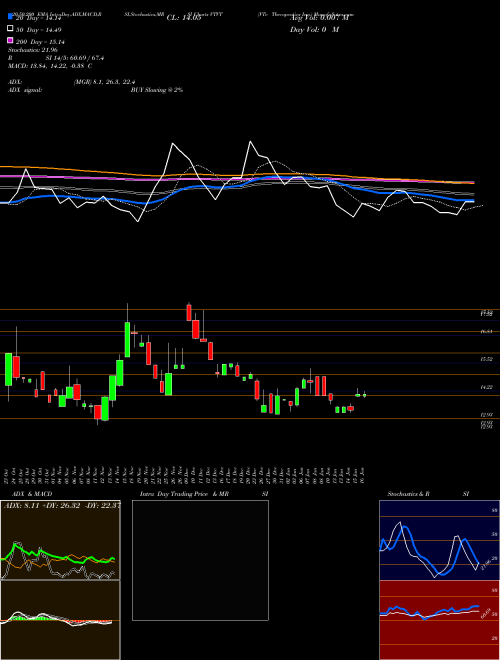
Task: Click the 'CL: 14.05' closing price
Action: pos(184,18)
